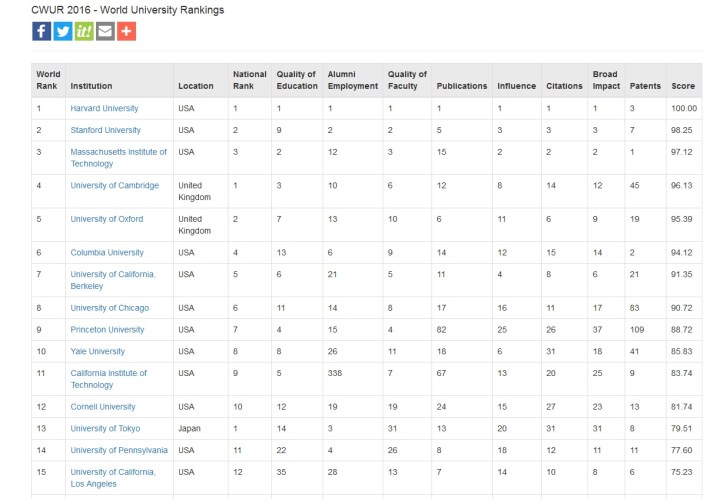Select Chicago's score 90.72
This screenshot has height=499, width=720.
(681, 308)
